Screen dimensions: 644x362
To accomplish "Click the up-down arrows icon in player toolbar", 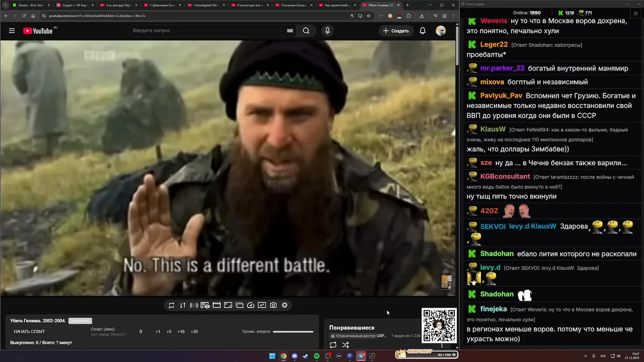I will tap(183, 305).
